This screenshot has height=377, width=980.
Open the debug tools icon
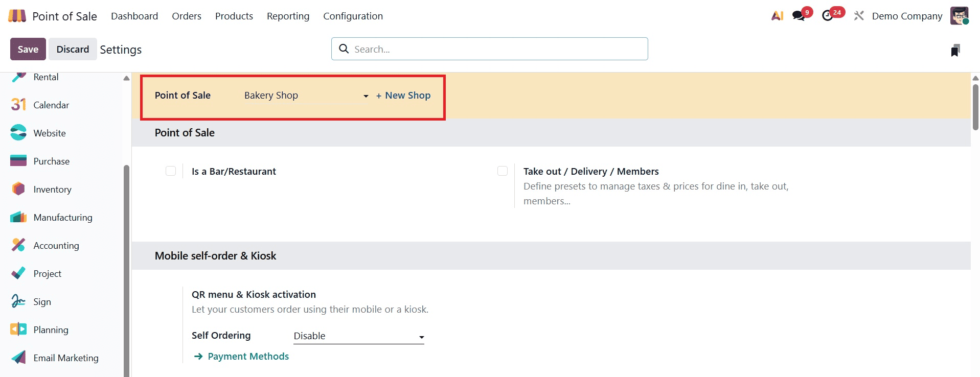pos(859,16)
